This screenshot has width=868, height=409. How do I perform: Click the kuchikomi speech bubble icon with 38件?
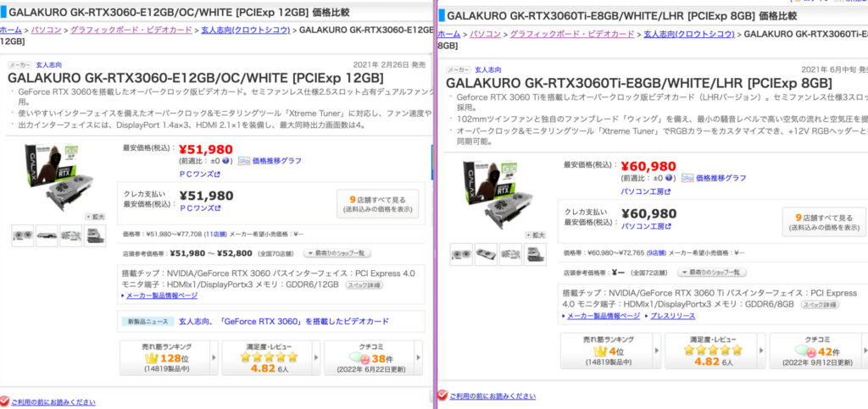(x=359, y=357)
